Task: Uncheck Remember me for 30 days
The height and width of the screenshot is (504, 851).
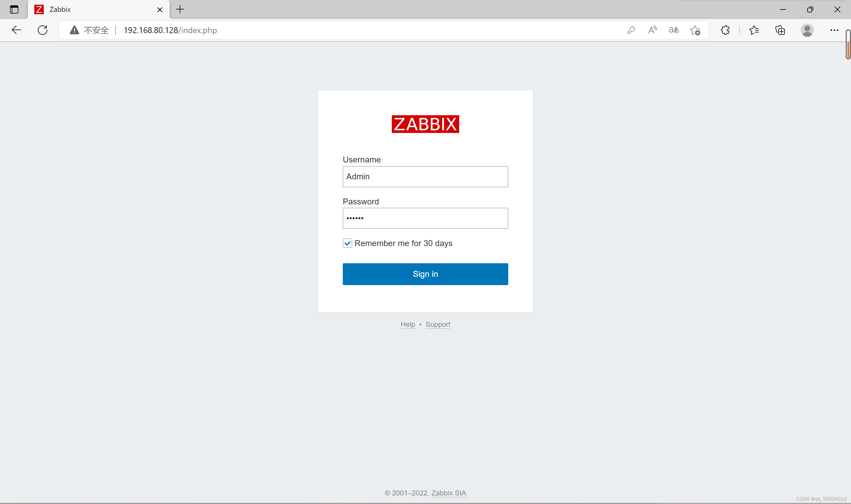Action: click(347, 243)
